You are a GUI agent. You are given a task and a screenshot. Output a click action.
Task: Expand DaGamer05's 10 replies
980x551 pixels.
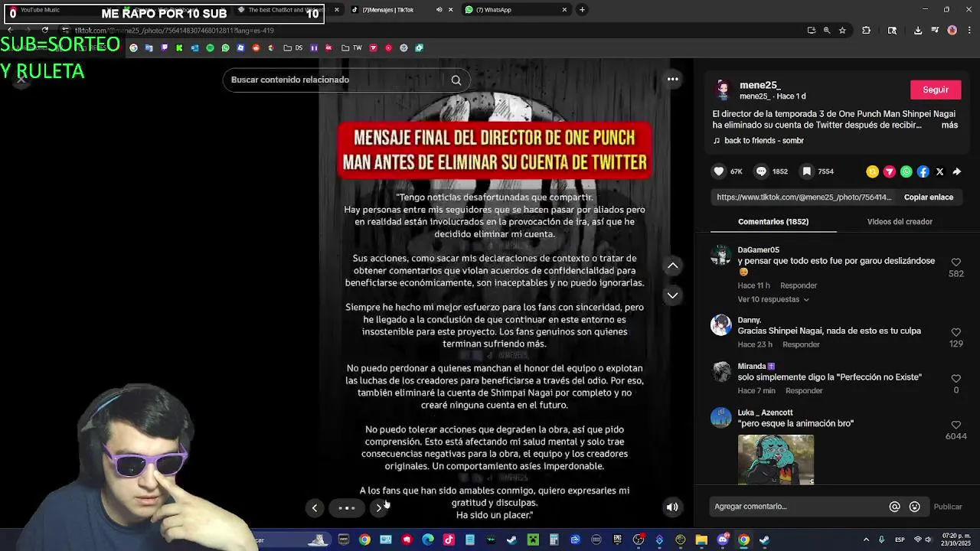pos(773,299)
